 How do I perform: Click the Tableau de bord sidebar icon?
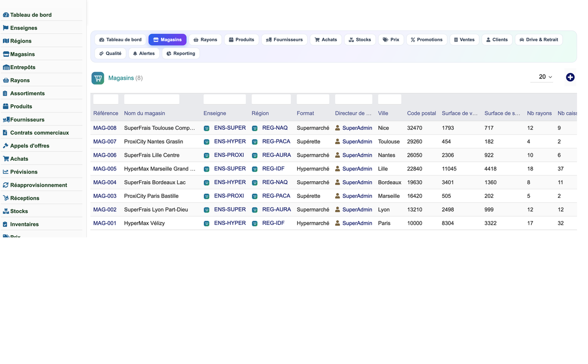click(6, 15)
